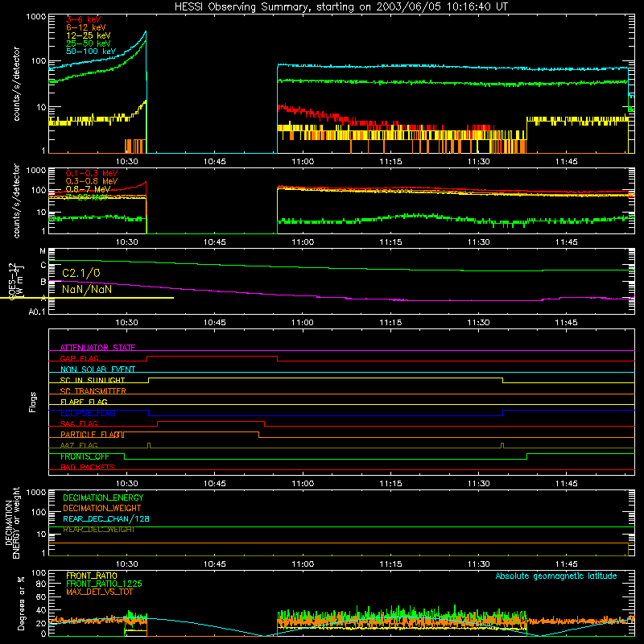Select the 6-12 keV legend label

pyautogui.click(x=86, y=27)
